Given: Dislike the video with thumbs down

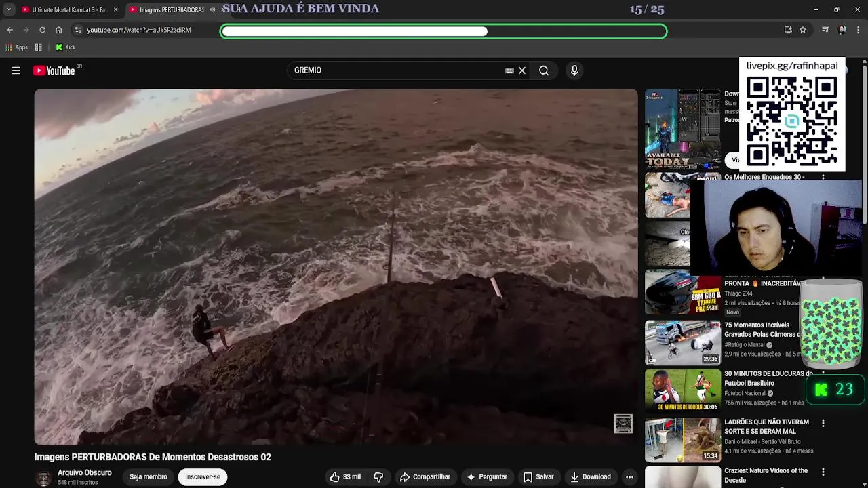Looking at the screenshot, I should (378, 477).
